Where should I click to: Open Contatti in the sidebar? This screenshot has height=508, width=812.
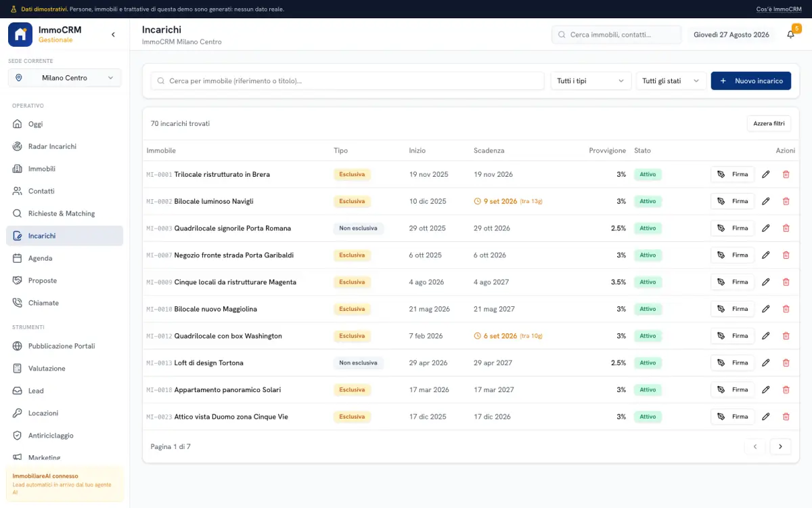click(x=65, y=191)
